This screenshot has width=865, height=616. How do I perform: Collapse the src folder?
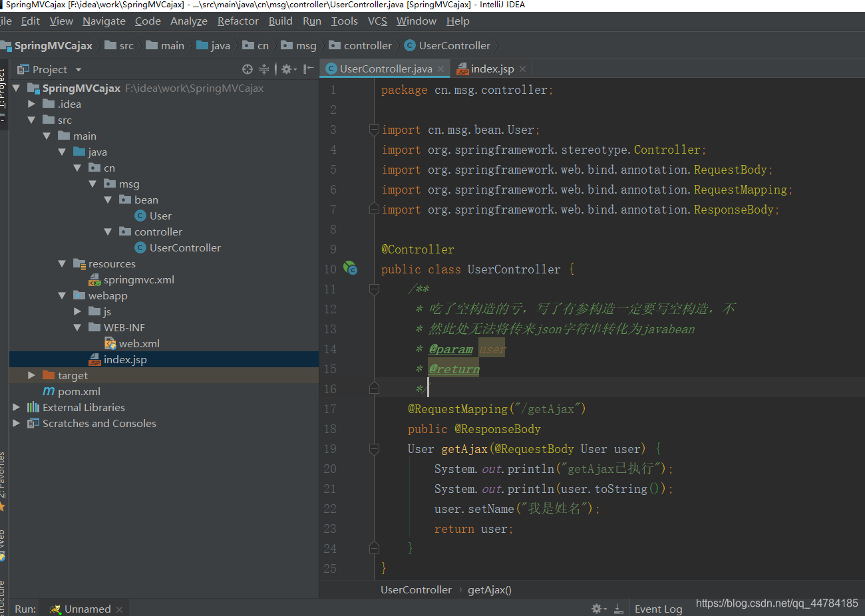pos(31,120)
